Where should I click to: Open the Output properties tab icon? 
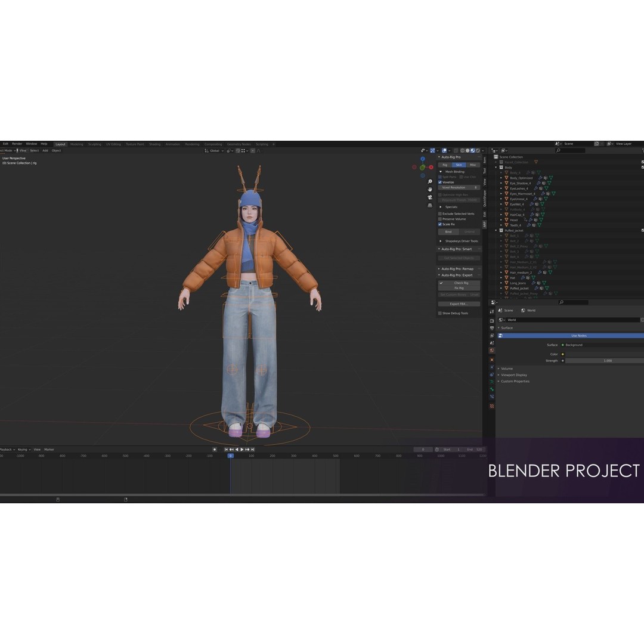click(491, 328)
